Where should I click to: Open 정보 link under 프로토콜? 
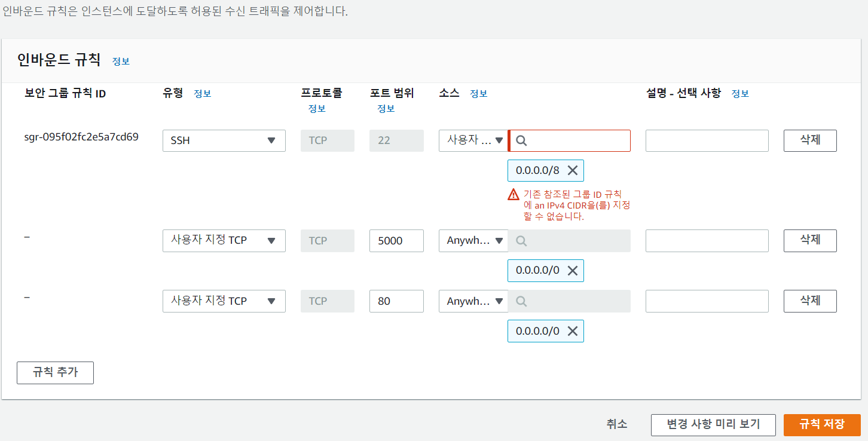pyautogui.click(x=317, y=109)
